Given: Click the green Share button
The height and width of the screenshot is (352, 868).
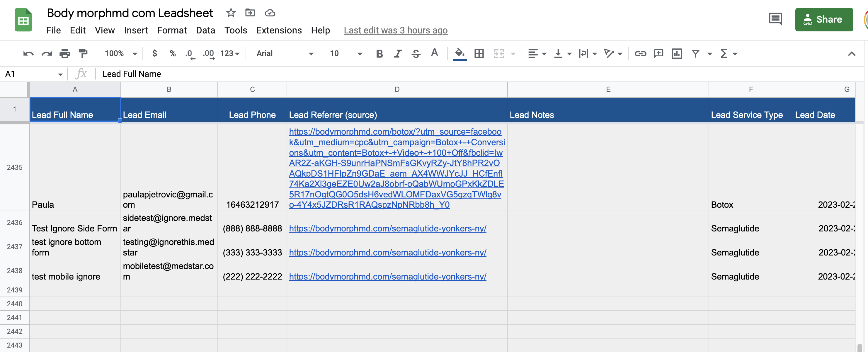Looking at the screenshot, I should click(824, 20).
